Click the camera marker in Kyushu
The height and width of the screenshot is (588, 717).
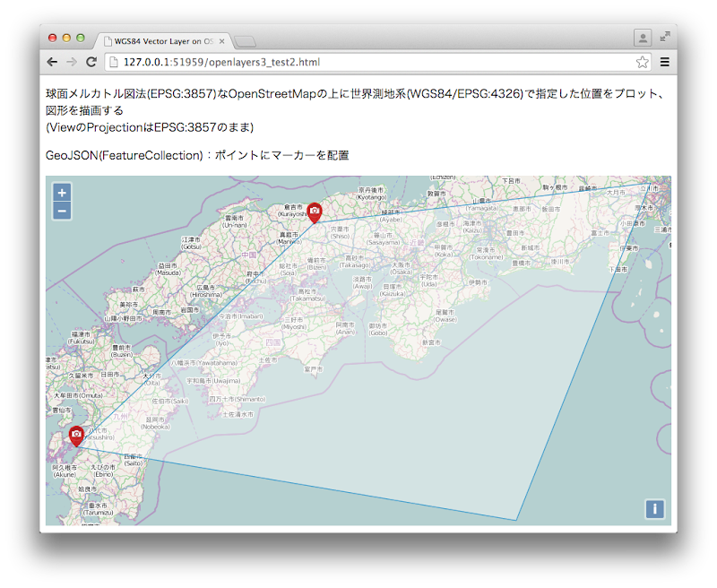[78, 435]
